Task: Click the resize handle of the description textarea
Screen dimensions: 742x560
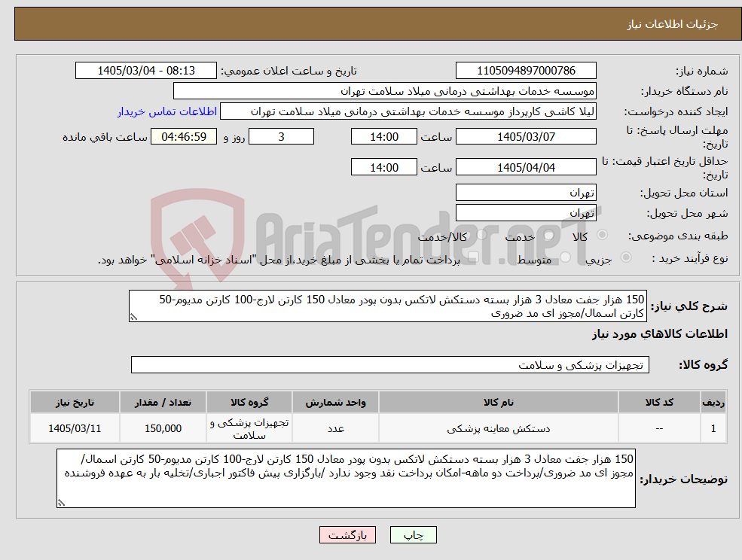Action: click(x=133, y=318)
